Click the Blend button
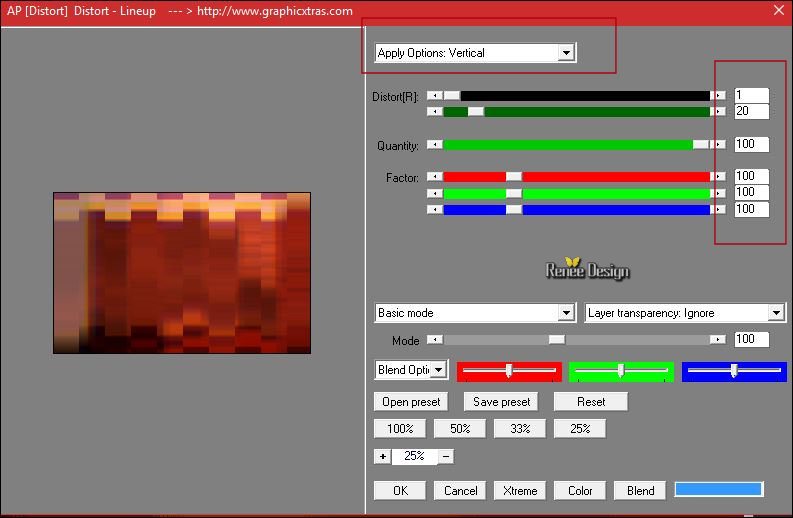 [x=640, y=491]
